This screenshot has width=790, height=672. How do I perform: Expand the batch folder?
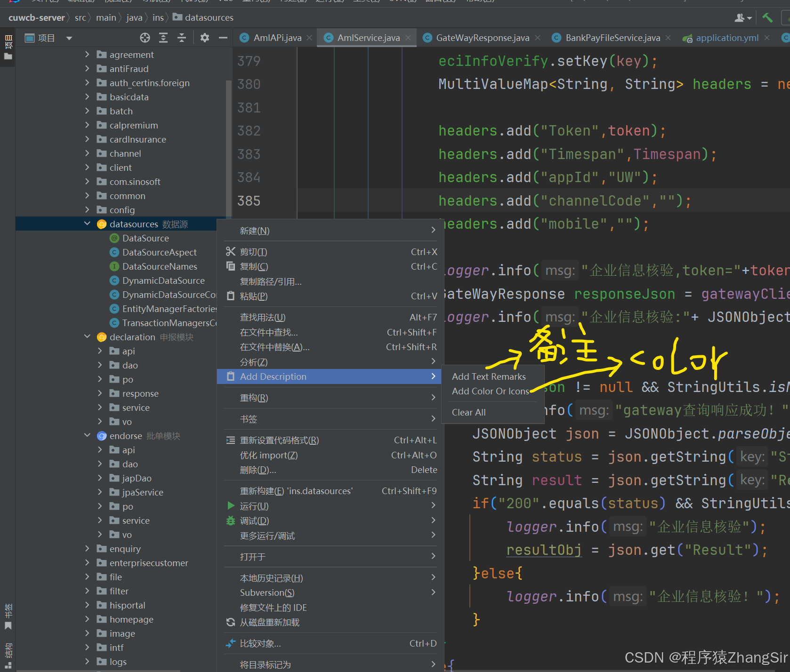(87, 111)
